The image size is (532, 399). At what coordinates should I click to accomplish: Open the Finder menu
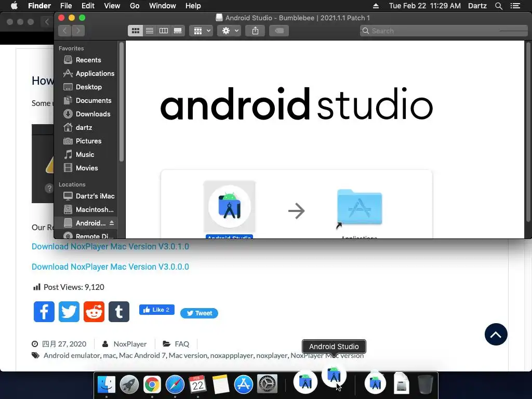pyautogui.click(x=39, y=6)
